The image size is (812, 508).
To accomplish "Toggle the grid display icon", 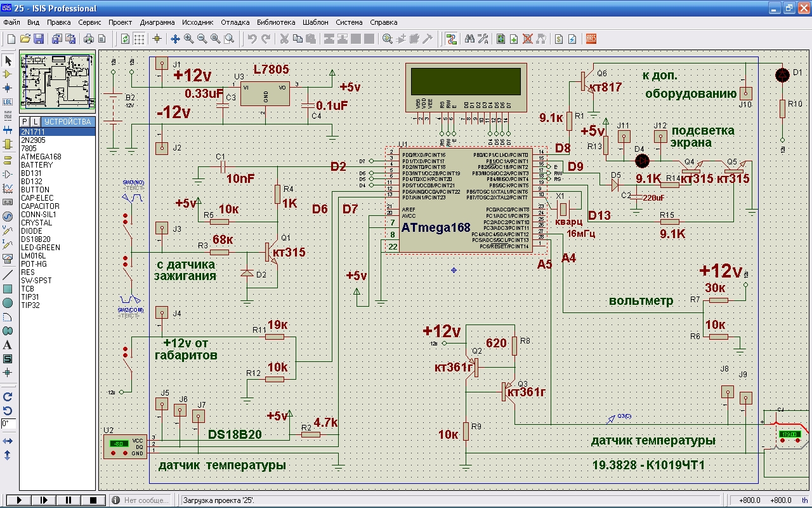I will [139, 39].
